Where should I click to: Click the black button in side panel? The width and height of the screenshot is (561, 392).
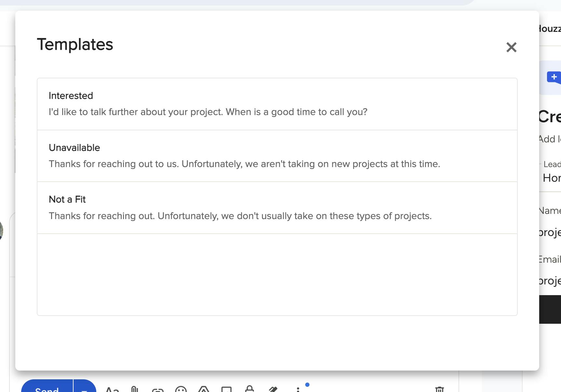pos(550,309)
